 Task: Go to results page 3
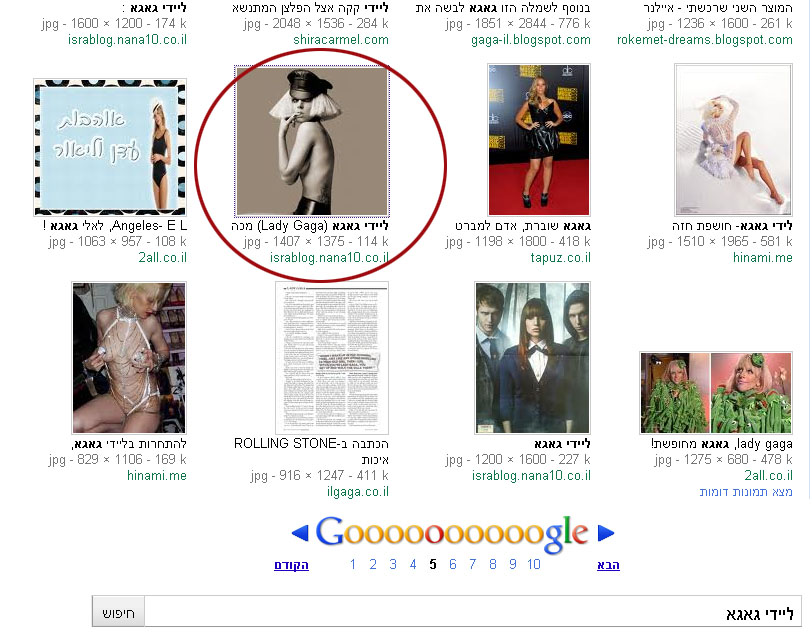(393, 564)
